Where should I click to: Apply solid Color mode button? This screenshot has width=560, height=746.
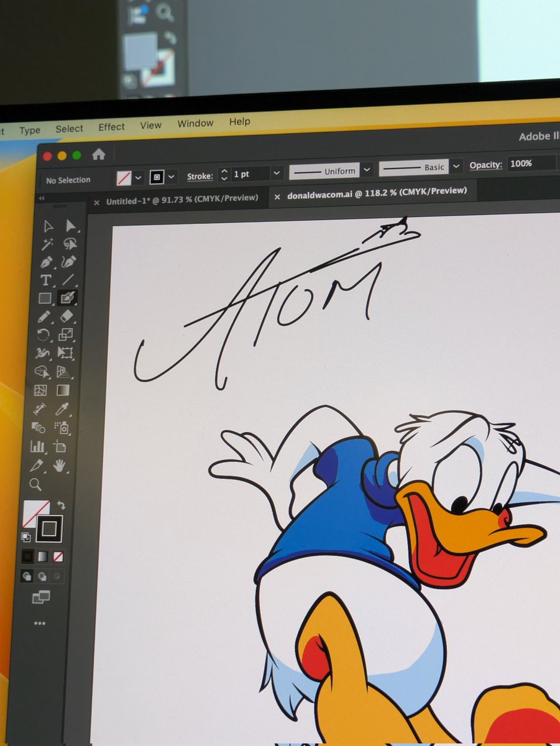(27, 556)
